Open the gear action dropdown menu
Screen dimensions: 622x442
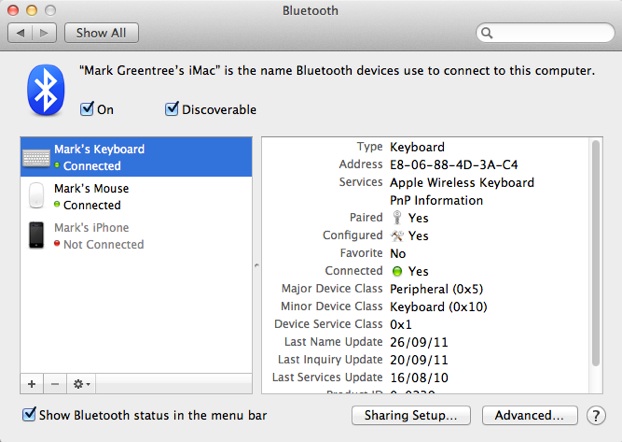click(x=82, y=383)
